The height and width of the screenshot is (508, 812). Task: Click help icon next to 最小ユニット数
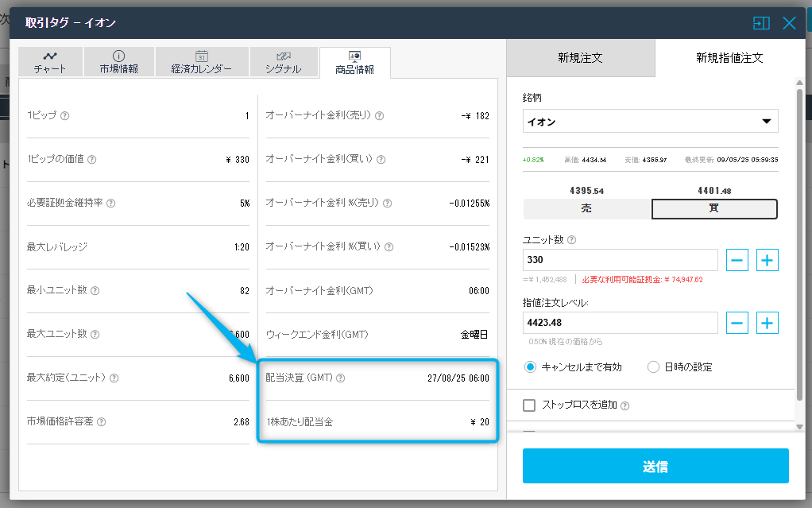tap(95, 291)
